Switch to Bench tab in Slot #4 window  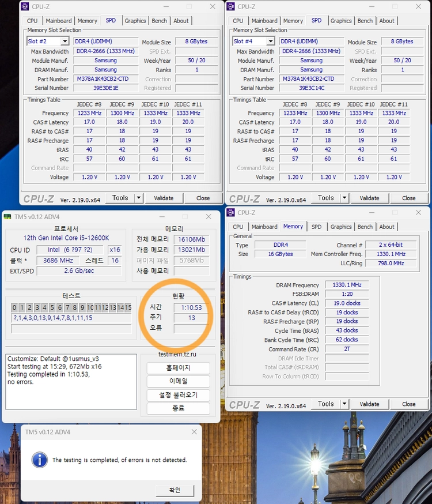pyautogui.click(x=365, y=21)
